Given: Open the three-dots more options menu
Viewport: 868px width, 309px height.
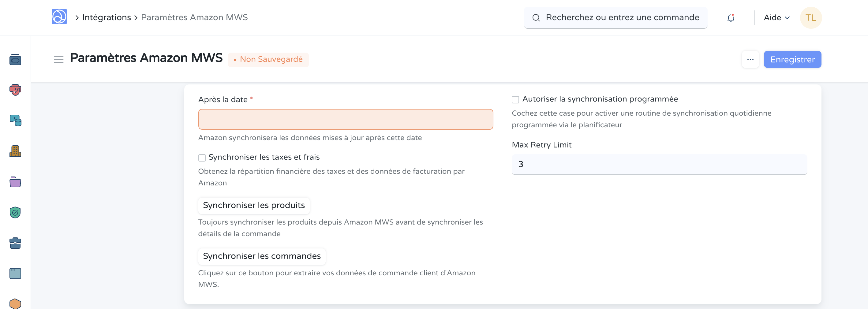Looking at the screenshot, I should (750, 59).
